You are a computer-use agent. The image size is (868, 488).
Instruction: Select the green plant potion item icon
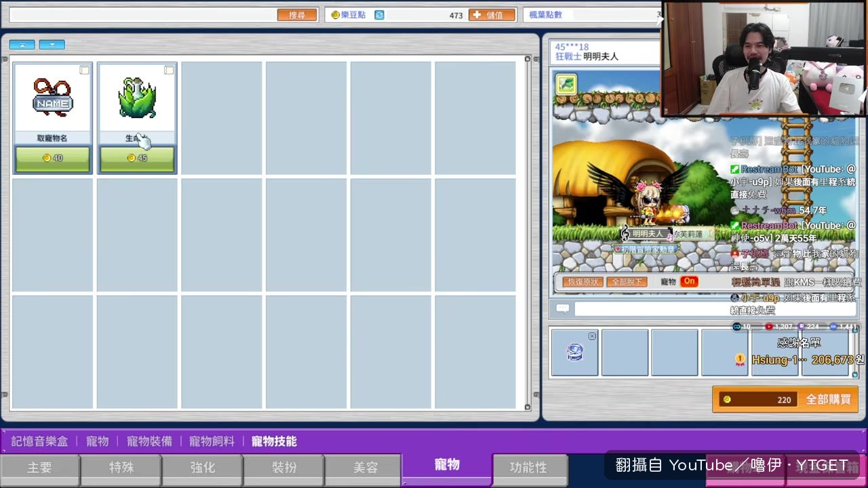[137, 98]
